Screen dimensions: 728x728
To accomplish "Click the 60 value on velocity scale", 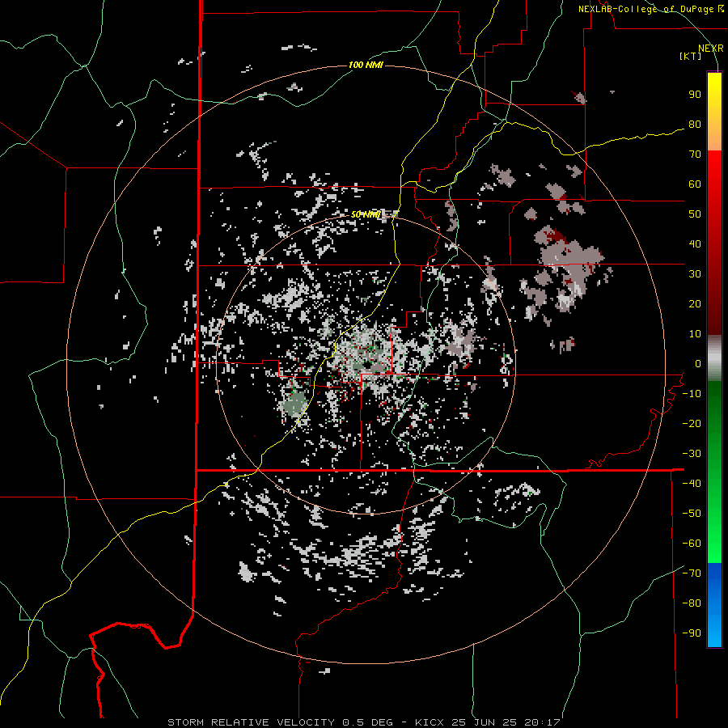I will [695, 184].
